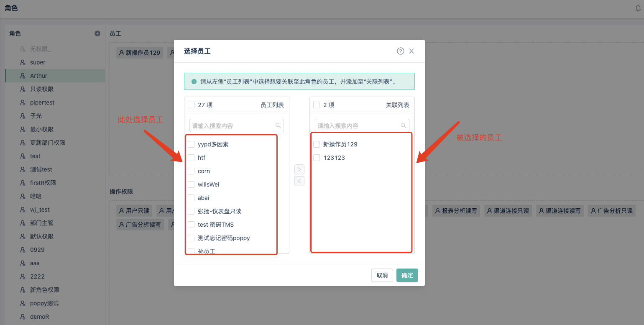644x325 pixels.
Task: Add a new role with plus icon
Action: (97, 33)
